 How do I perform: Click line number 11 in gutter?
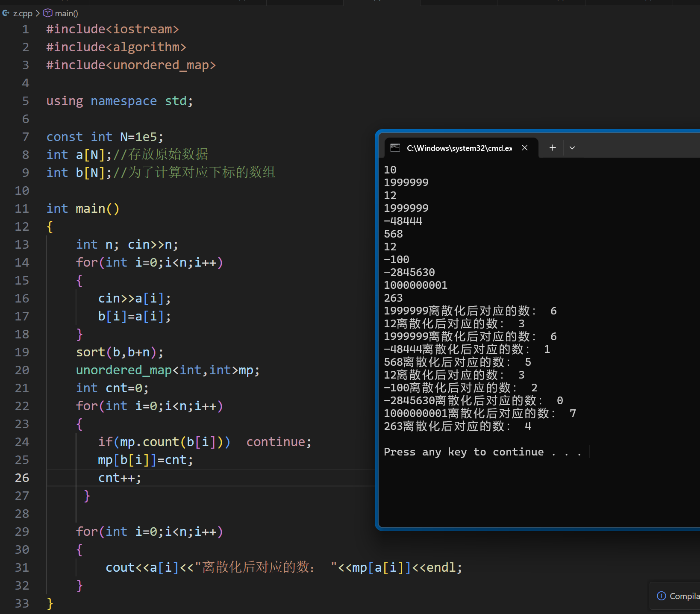tap(22, 209)
